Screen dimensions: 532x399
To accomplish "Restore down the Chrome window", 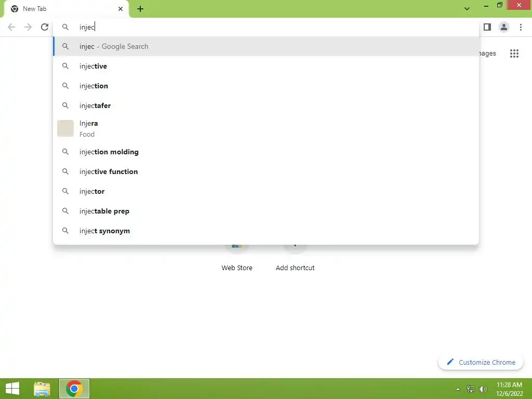I will click(x=499, y=5).
